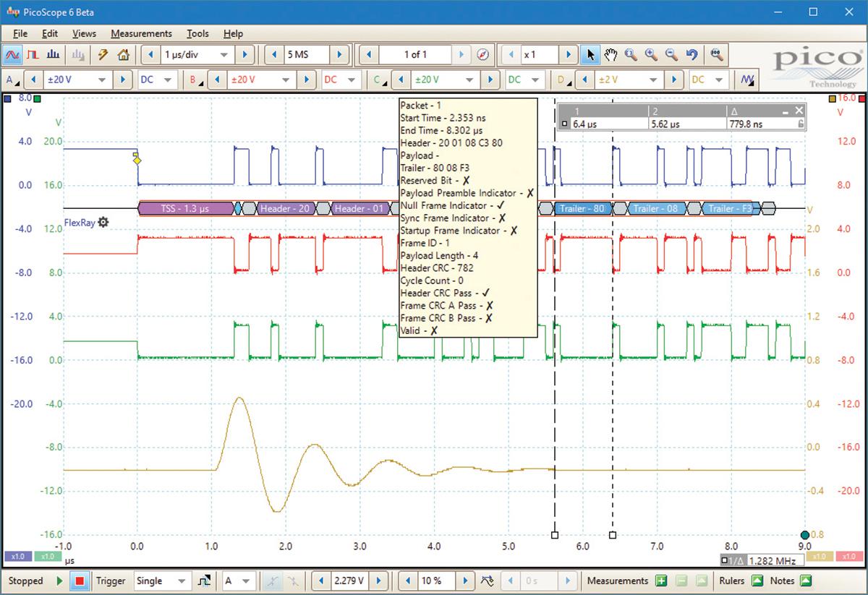Click the Undo zoom icon

click(691, 54)
